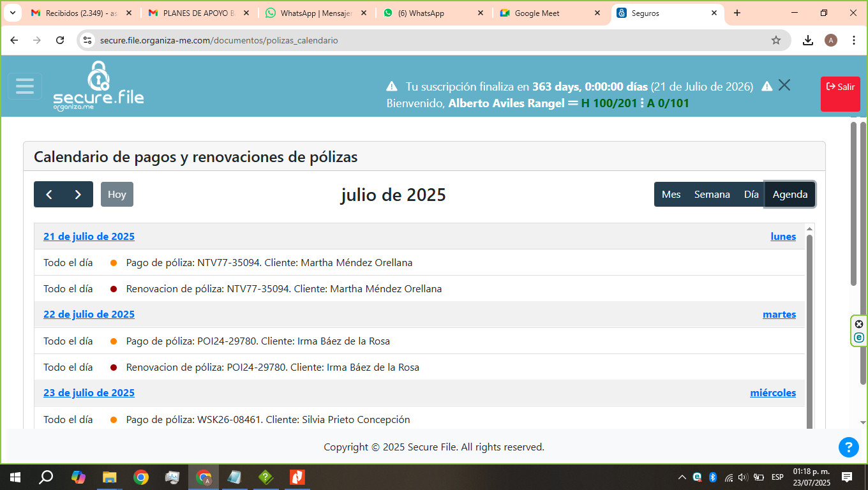Switch calendar to Día view
The width and height of the screenshot is (868, 490).
click(x=751, y=195)
